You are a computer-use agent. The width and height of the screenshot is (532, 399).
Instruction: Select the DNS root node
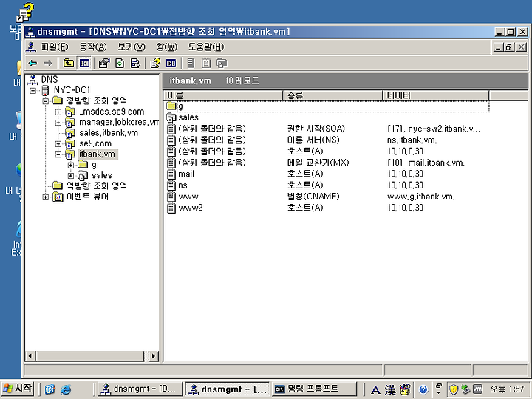pos(50,79)
